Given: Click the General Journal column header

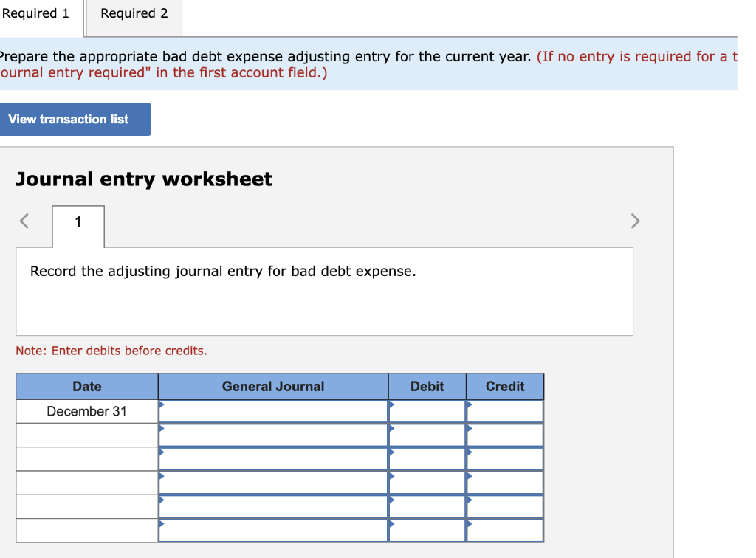Looking at the screenshot, I should [x=273, y=387].
